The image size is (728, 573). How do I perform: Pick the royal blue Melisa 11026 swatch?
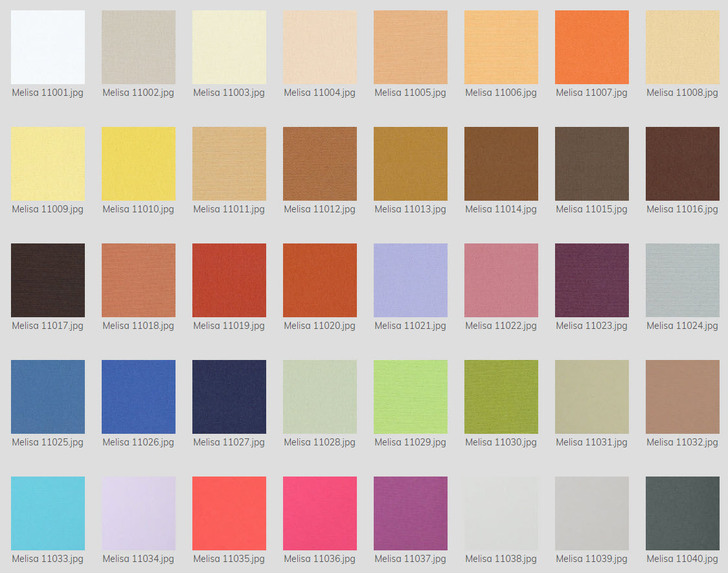tap(139, 397)
